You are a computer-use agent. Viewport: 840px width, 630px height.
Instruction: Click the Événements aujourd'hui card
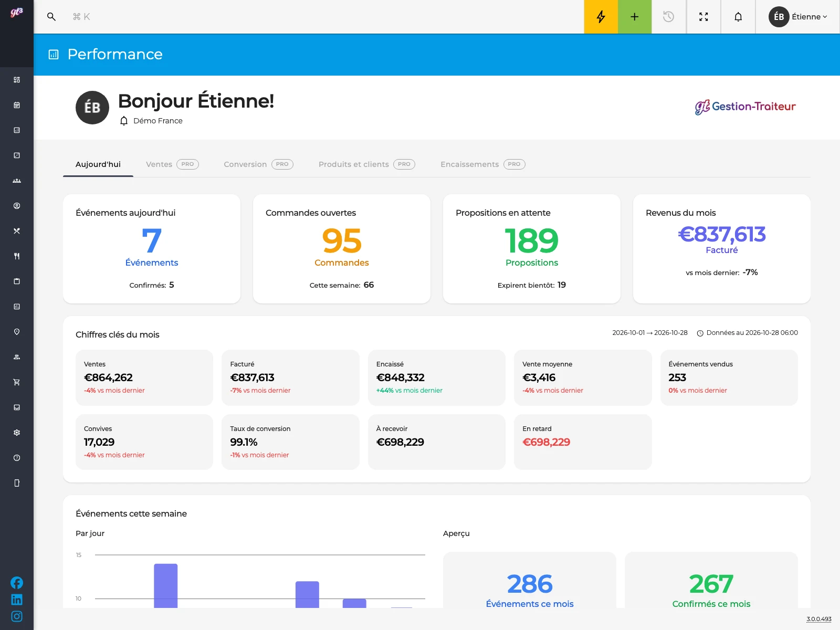(152, 249)
